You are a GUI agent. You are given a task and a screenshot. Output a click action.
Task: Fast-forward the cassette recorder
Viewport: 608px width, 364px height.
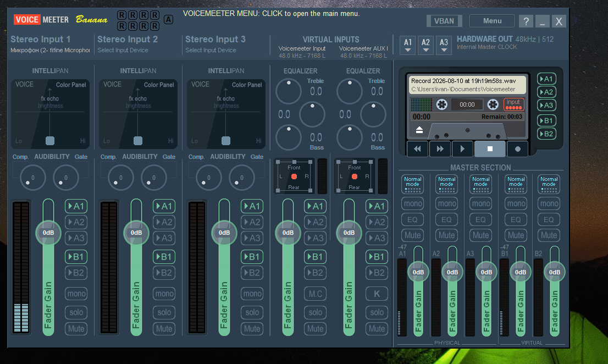click(x=440, y=149)
